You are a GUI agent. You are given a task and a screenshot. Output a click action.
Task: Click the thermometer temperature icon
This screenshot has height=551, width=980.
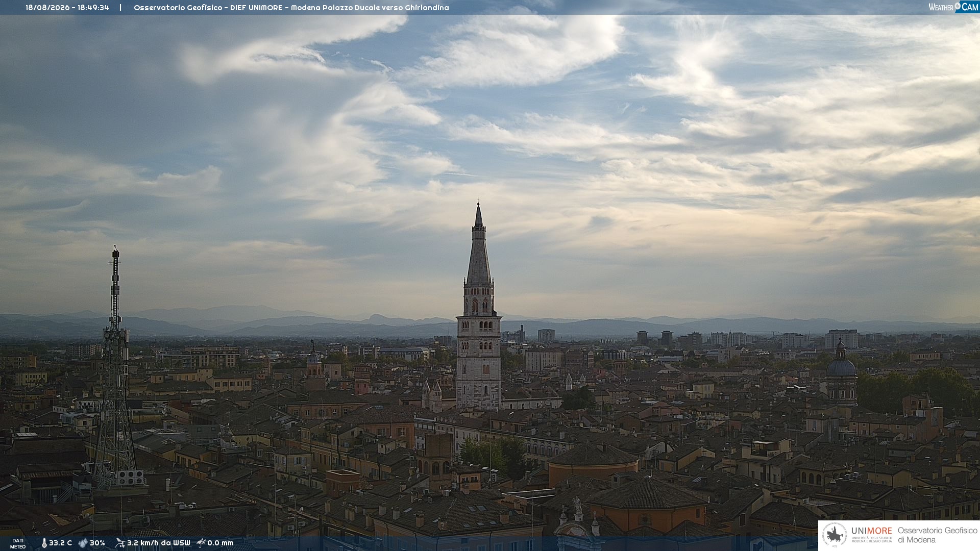[44, 543]
